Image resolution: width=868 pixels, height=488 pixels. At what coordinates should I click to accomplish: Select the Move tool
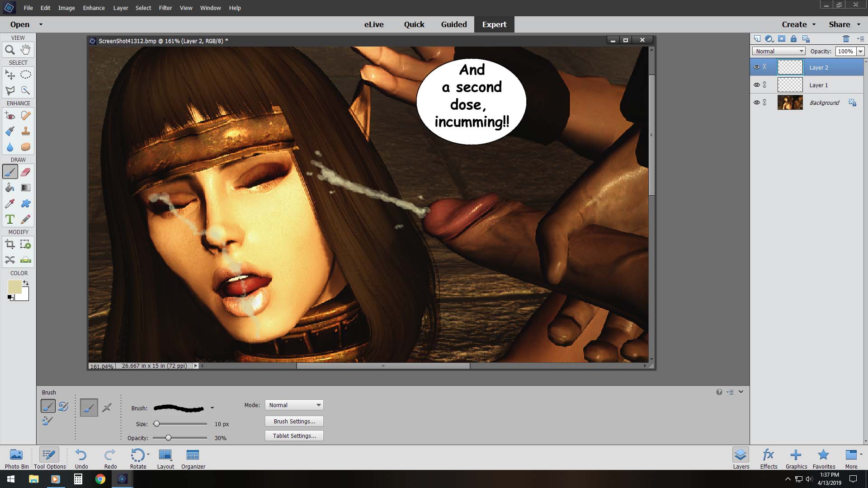point(10,75)
